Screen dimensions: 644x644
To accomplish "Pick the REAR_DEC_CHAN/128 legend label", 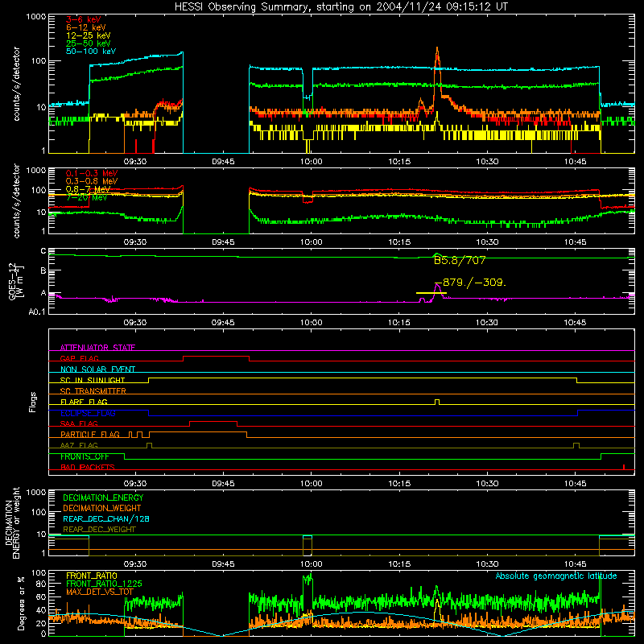I will [x=106, y=519].
